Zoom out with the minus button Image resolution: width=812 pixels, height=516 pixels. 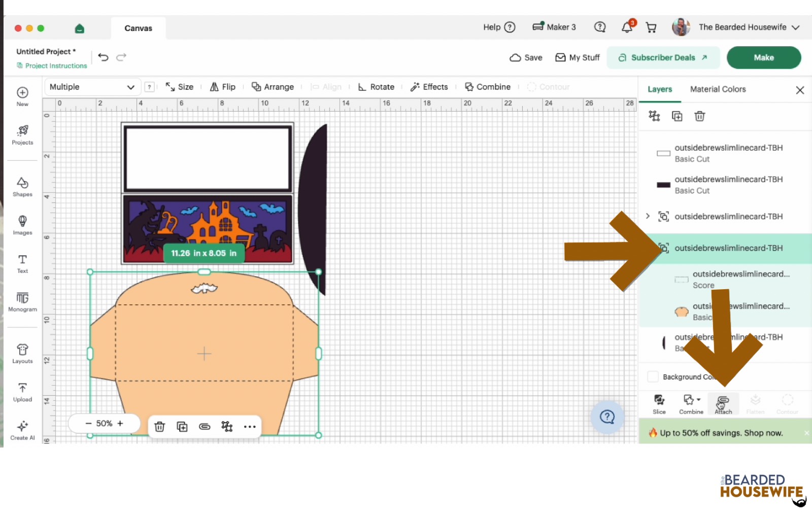tap(88, 423)
